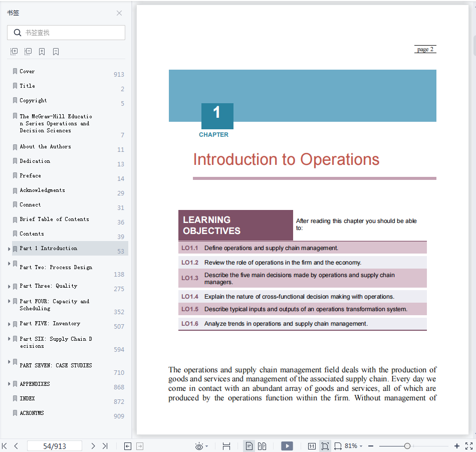The image size is (476, 452).
Task: Switch to two-page view
Action: tap(262, 446)
